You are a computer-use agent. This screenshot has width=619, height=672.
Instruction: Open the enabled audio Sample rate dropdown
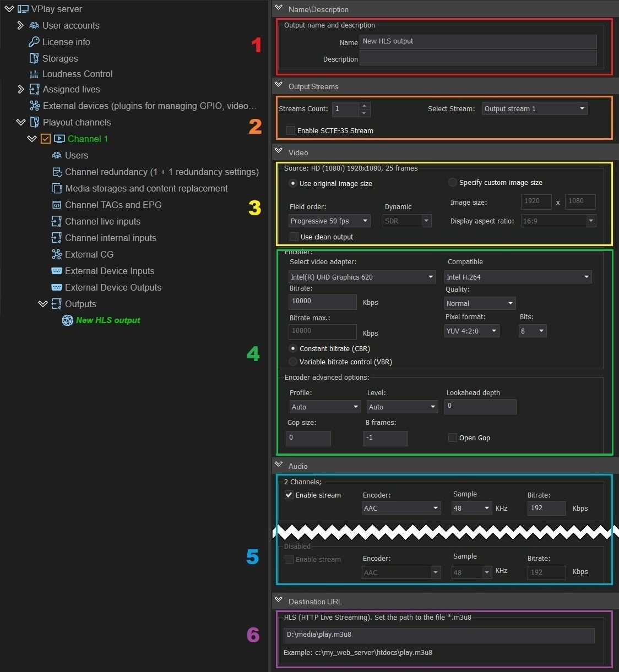pos(471,508)
